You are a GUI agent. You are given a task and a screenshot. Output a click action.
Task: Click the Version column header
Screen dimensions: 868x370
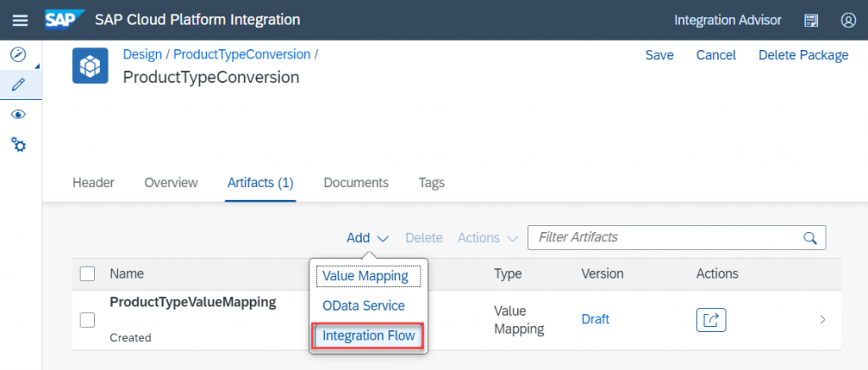point(603,273)
